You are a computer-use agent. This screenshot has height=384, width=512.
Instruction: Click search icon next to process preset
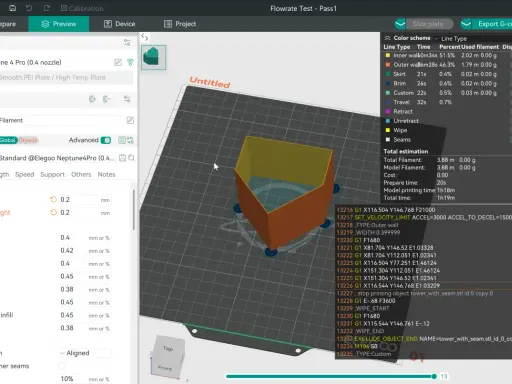pos(131,158)
